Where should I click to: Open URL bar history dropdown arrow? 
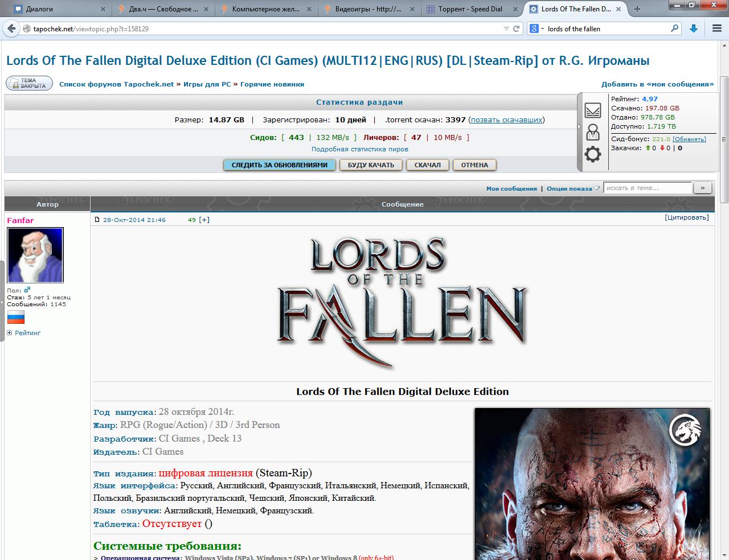coord(506,28)
